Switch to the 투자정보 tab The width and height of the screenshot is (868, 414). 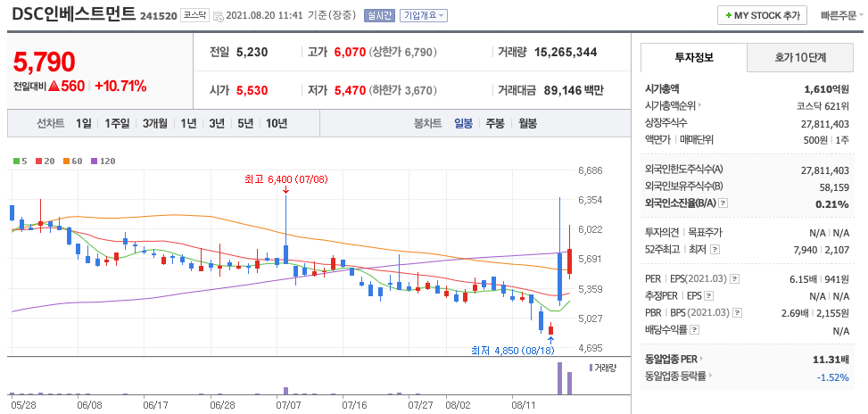click(x=694, y=57)
